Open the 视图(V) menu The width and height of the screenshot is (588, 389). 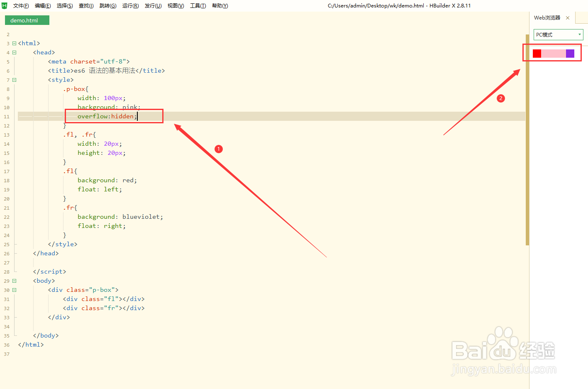click(x=176, y=6)
